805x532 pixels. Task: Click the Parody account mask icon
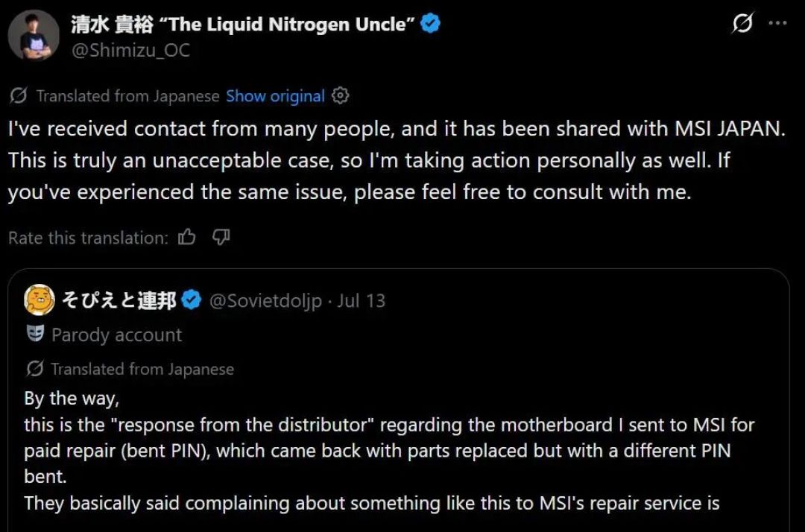click(35, 334)
